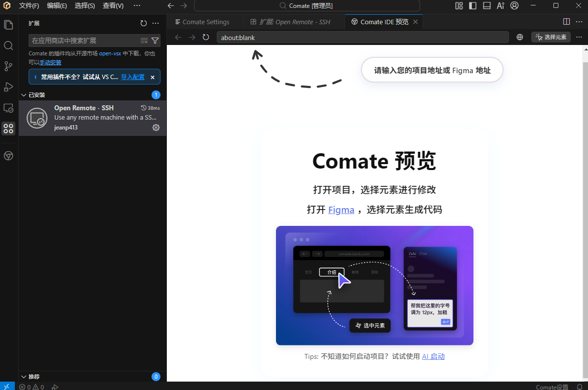Viewport: 588px width, 390px height.
Task: Reload the preview browser page
Action: [x=206, y=37]
